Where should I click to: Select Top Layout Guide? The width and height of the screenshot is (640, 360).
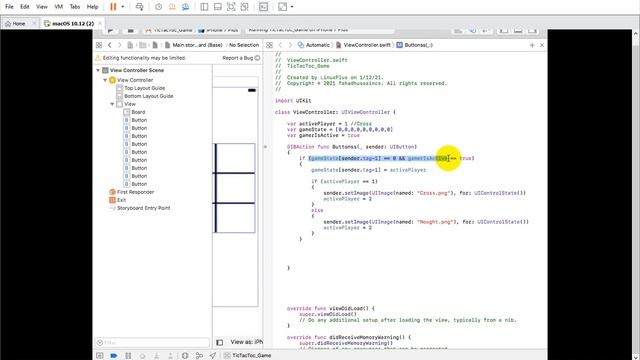(x=144, y=88)
